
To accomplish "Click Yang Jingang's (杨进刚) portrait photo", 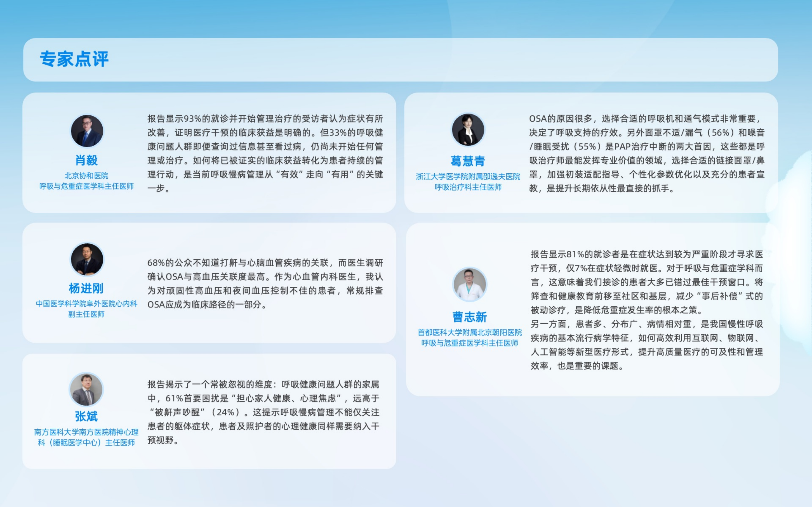I will (87, 260).
